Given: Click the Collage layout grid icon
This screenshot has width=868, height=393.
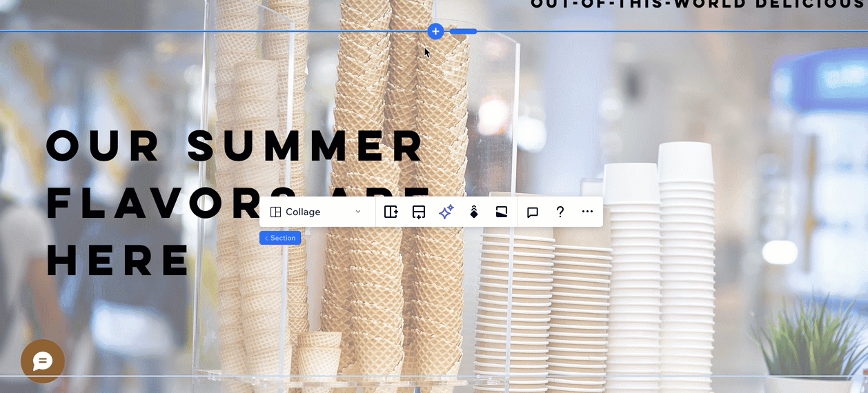Looking at the screenshot, I should point(275,212).
